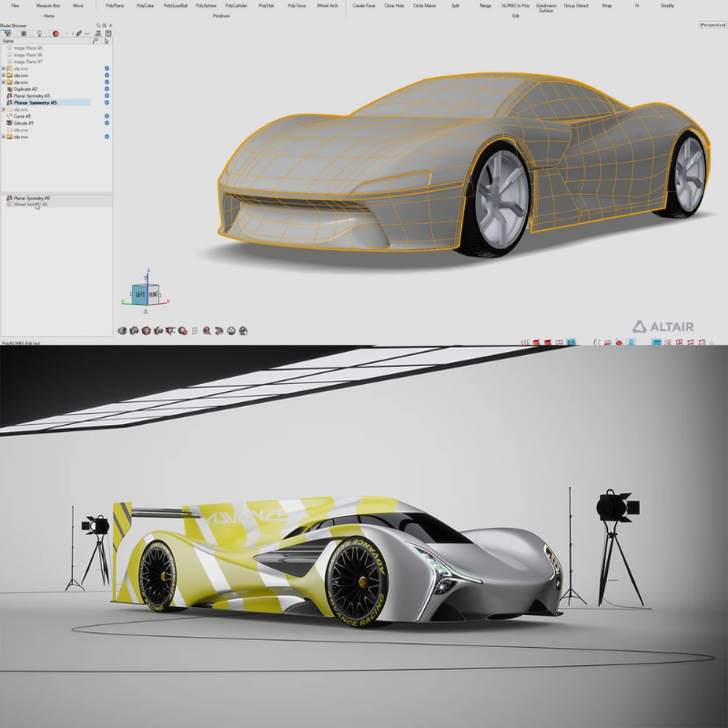Viewport: 728px width, 728px height.
Task: Select Curve #5 in Model Browser
Action: point(23,116)
